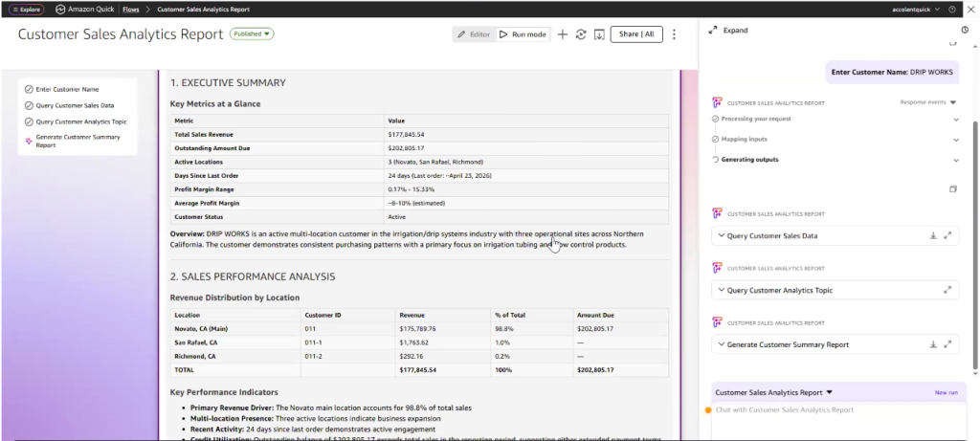The image size is (980, 441).
Task: Click flow logo icon above Generate Customer Summary Report card
Action: coord(718,322)
